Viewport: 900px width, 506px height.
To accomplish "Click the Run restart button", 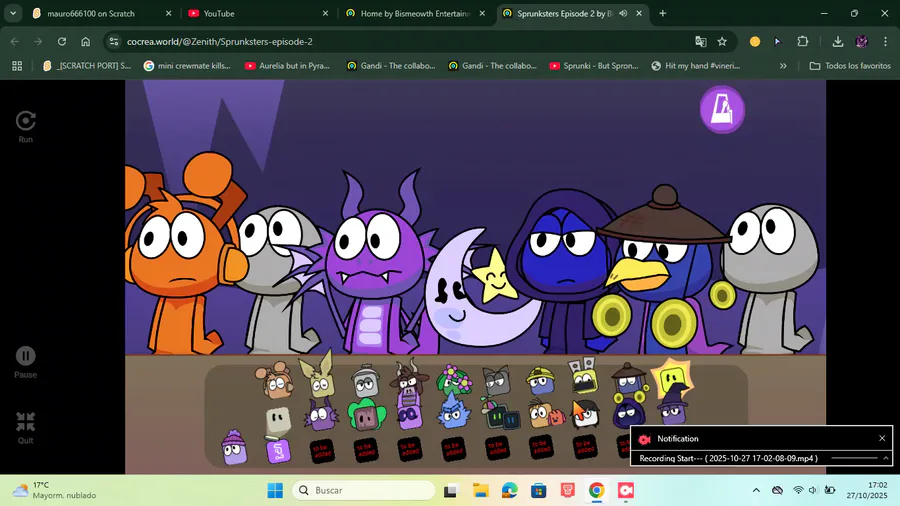I will point(26,121).
